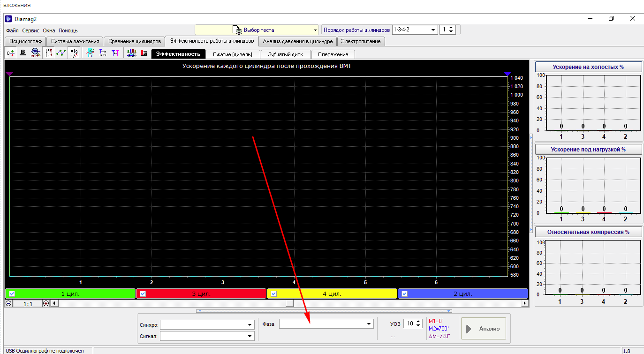
Task: Decrease the УОЗ spinner value
Action: [x=419, y=326]
